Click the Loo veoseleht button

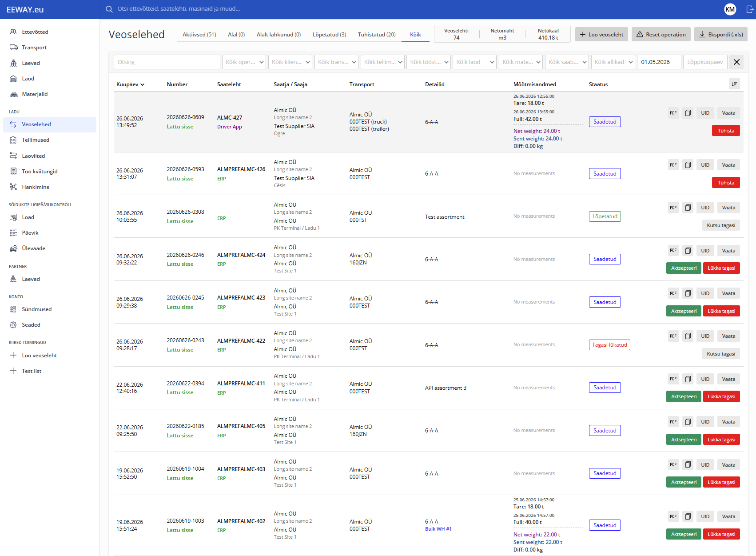tap(601, 35)
